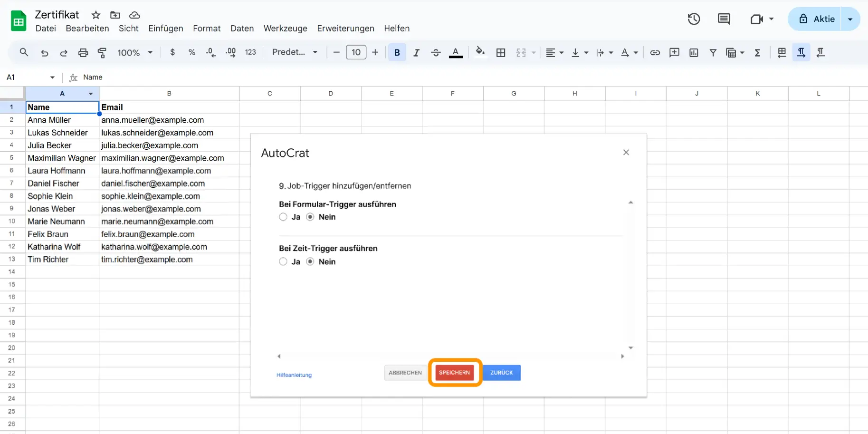The width and height of the screenshot is (868, 434).
Task: Open the 123 number format menu
Action: point(250,52)
